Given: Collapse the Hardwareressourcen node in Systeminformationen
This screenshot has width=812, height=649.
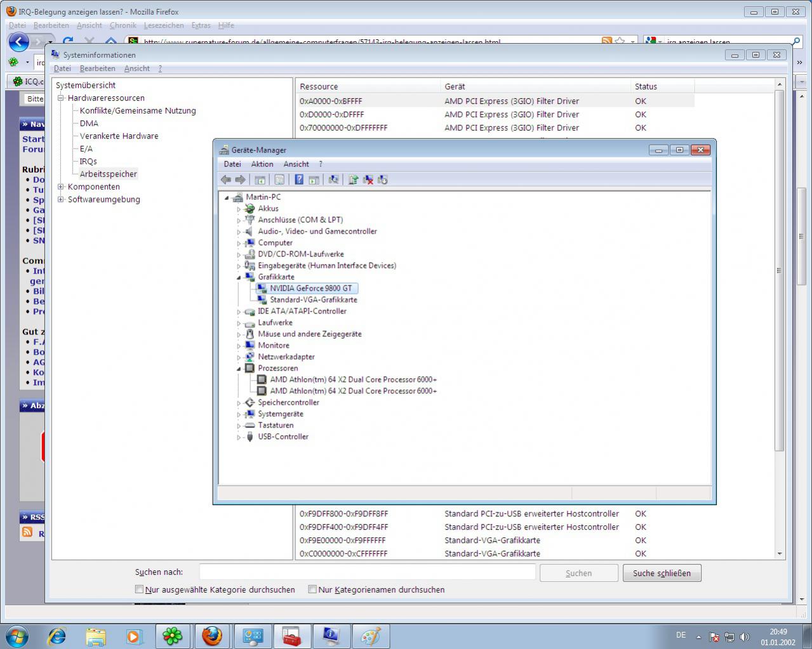Looking at the screenshot, I should (61, 98).
